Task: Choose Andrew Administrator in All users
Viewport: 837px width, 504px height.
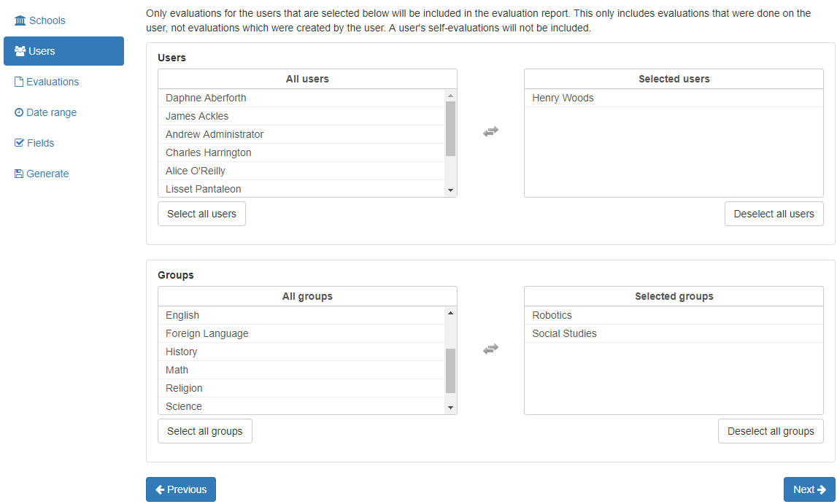Action: point(301,134)
